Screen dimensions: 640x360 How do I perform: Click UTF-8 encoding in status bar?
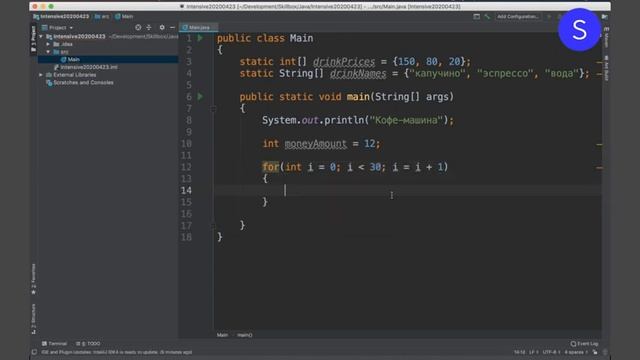(551, 352)
